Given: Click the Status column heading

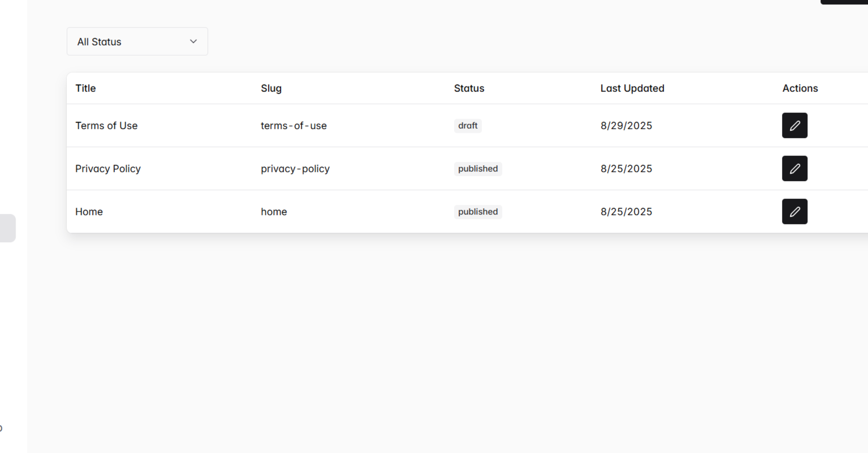Looking at the screenshot, I should [469, 88].
